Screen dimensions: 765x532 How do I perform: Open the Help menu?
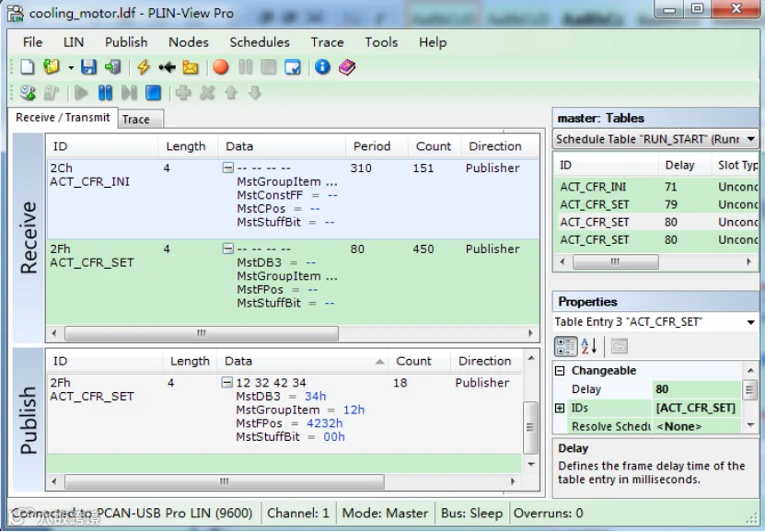433,42
